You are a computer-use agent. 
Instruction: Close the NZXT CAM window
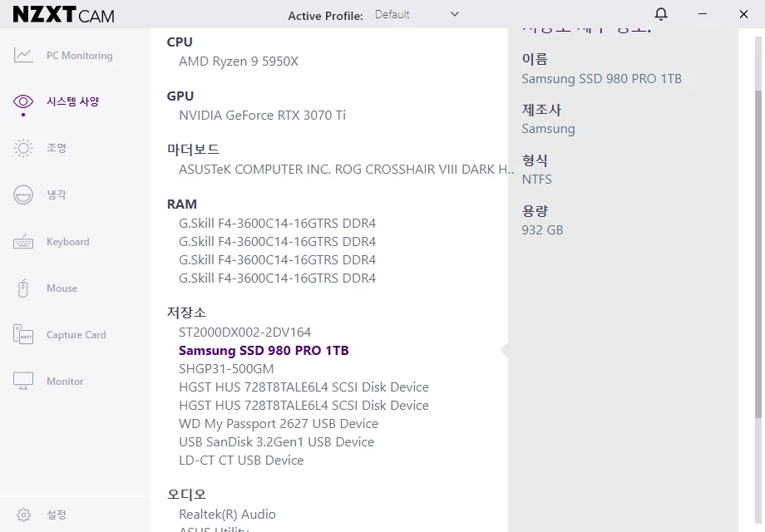[743, 14]
